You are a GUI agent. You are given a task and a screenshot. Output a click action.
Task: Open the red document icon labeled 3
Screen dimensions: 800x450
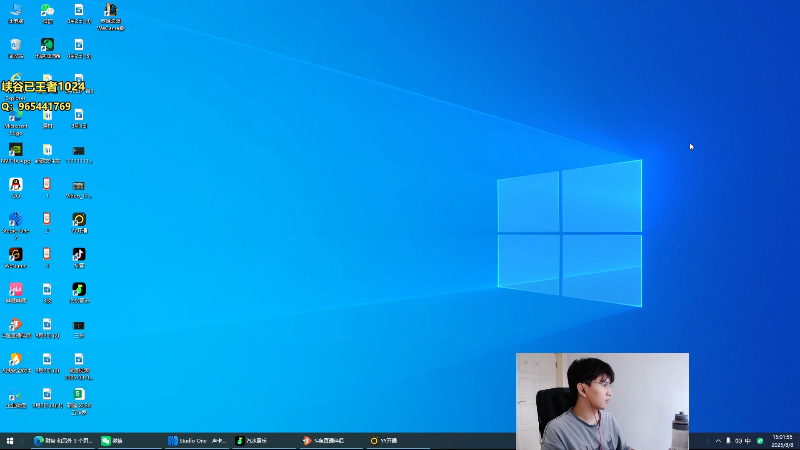pos(47,258)
